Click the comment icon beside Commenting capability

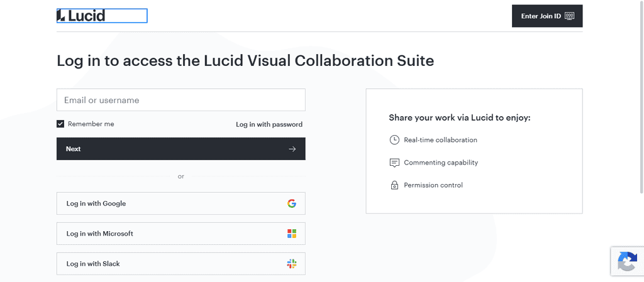pyautogui.click(x=394, y=163)
